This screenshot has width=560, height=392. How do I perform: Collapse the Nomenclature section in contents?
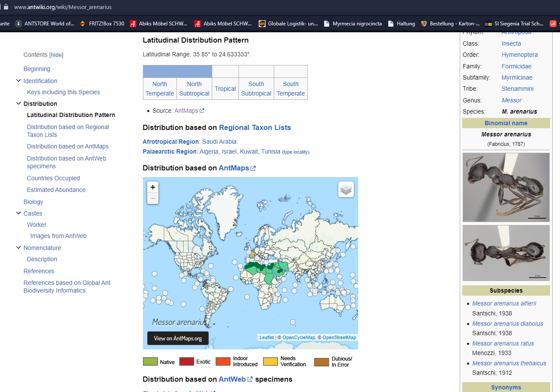(19, 247)
